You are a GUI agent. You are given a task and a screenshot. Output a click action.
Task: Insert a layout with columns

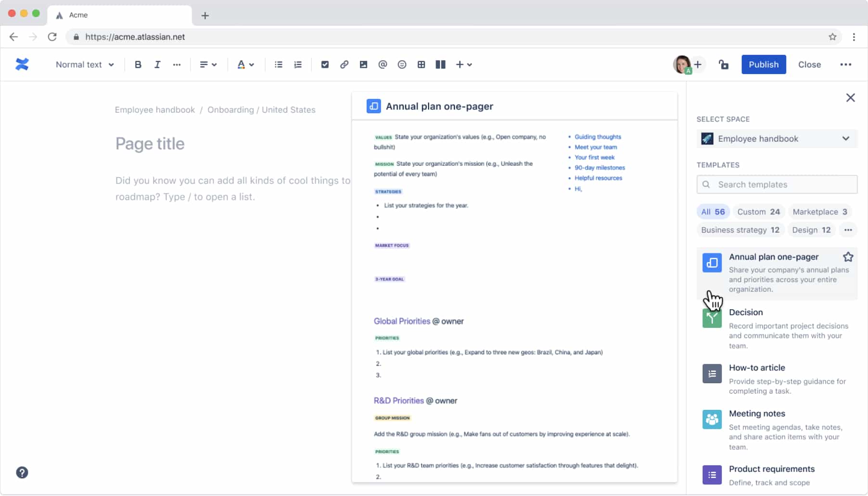(x=440, y=64)
